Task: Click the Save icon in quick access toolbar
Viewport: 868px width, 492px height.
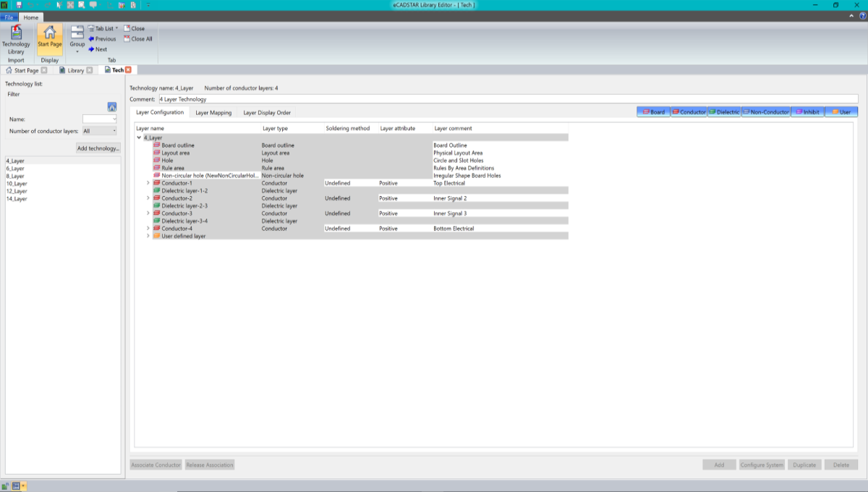Action: pos(17,5)
